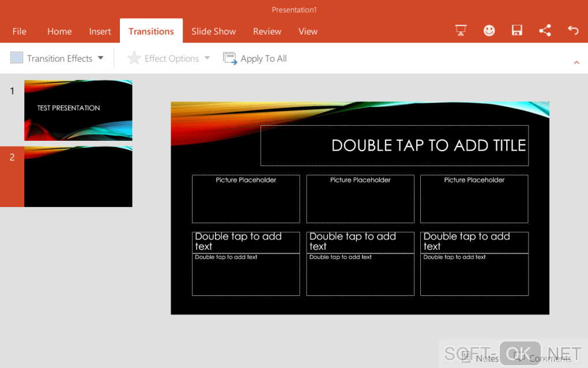The image size is (588, 368).
Task: Click the Double Tap To Add Title placeholder
Action: (394, 145)
